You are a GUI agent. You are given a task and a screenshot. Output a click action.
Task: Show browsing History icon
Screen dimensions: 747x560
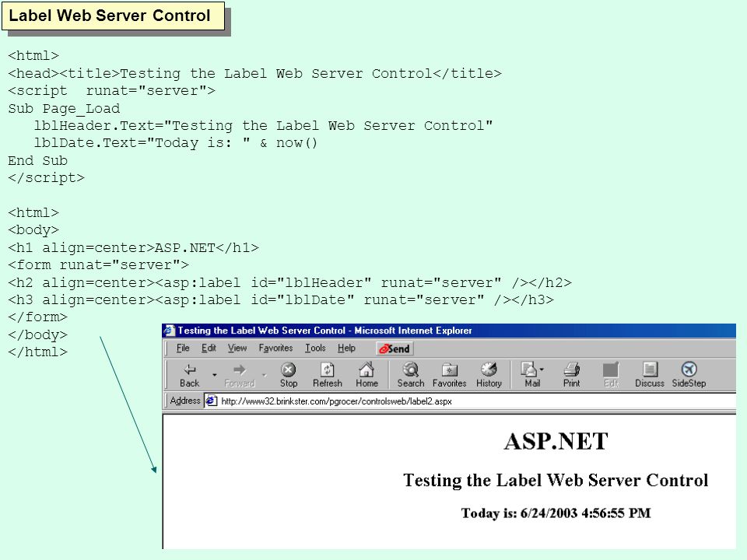[x=489, y=375]
